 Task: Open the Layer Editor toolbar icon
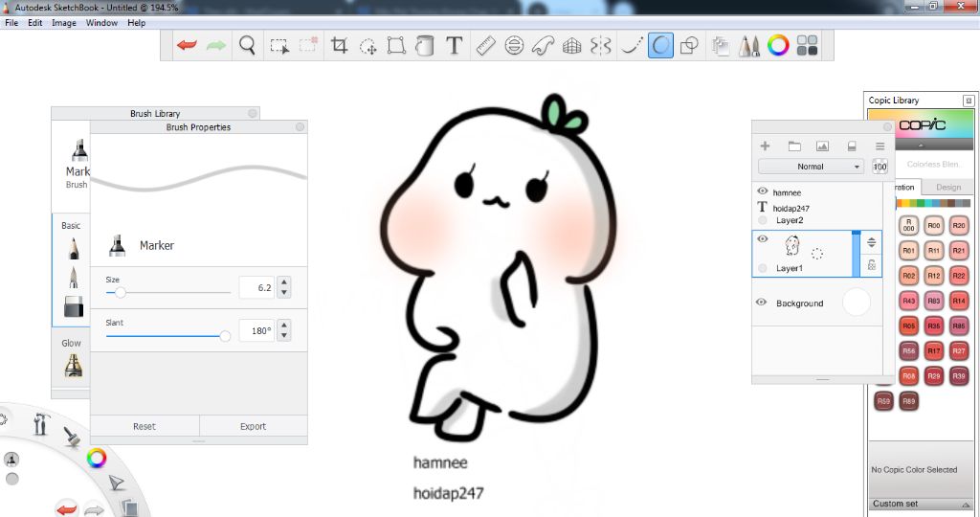[721, 46]
